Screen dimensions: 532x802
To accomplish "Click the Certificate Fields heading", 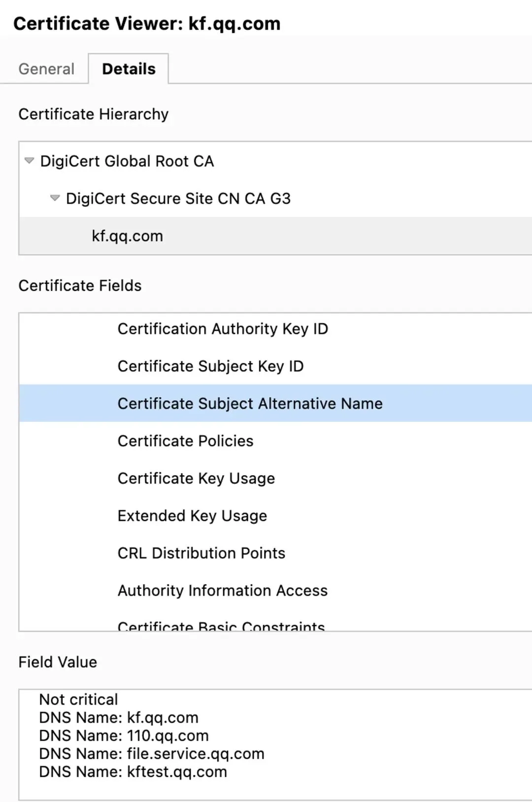I will click(80, 286).
